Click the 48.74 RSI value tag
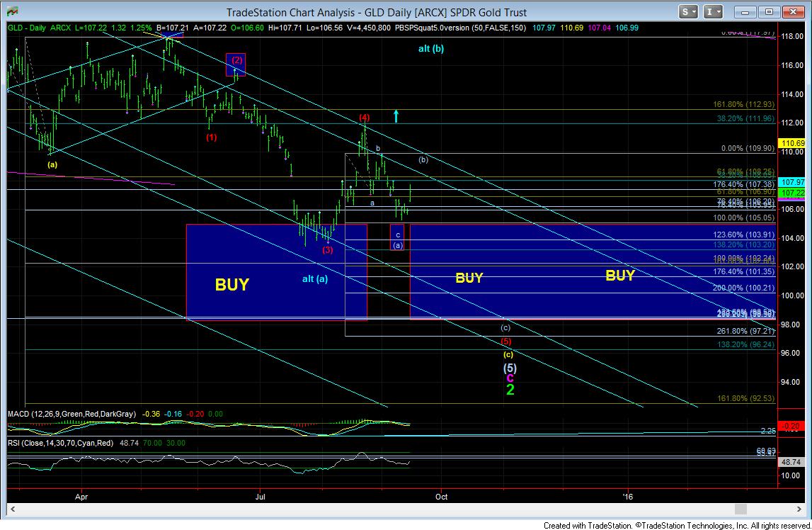The image size is (812, 530). pyautogui.click(x=791, y=462)
